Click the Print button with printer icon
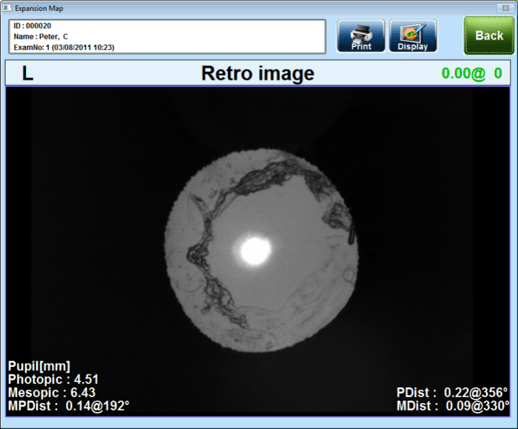518x429 pixels. (361, 36)
